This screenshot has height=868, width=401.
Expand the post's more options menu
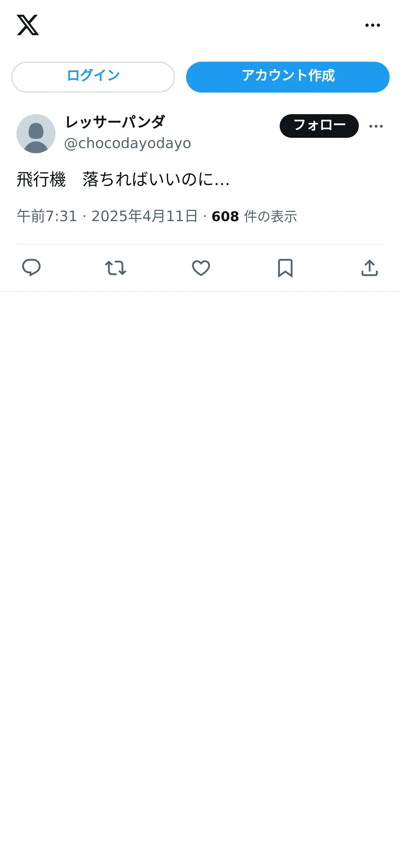[x=376, y=126]
